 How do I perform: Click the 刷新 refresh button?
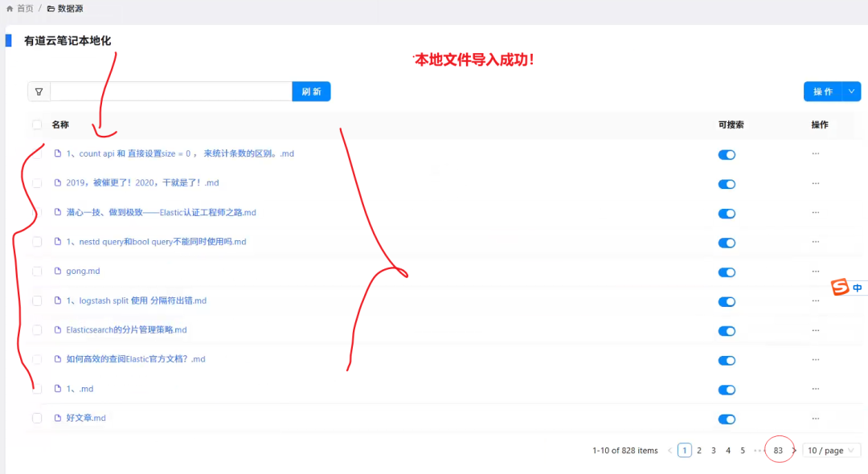311,92
